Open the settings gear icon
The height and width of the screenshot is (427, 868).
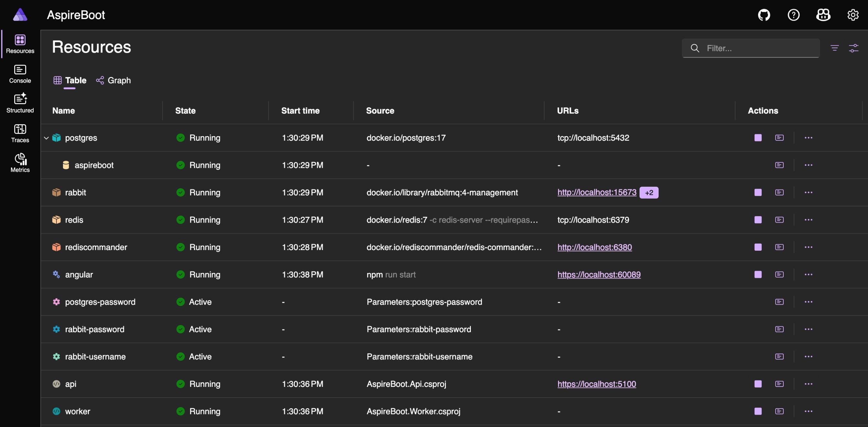[853, 15]
